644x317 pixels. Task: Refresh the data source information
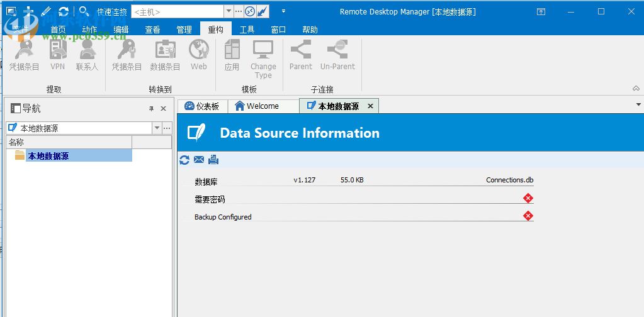click(x=184, y=160)
